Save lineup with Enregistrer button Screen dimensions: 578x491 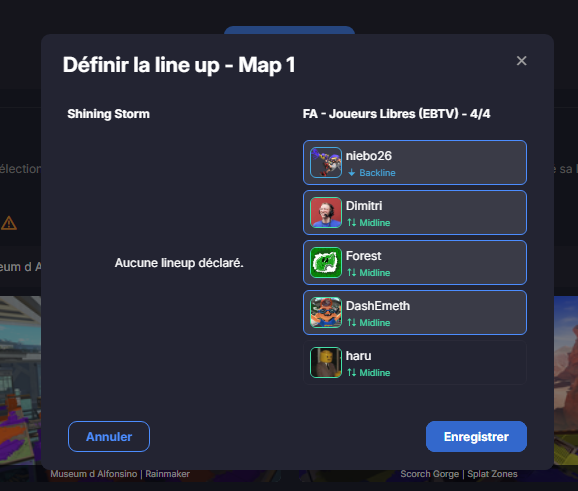pyautogui.click(x=476, y=436)
